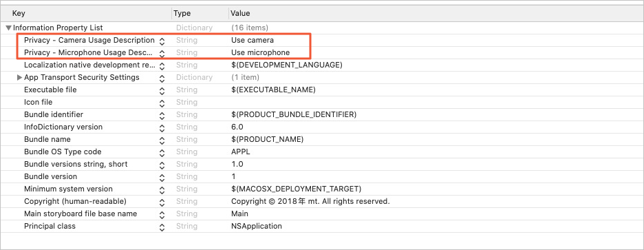Click the empty value field of Icon file
This screenshot has width=644, height=250.
[436, 102]
